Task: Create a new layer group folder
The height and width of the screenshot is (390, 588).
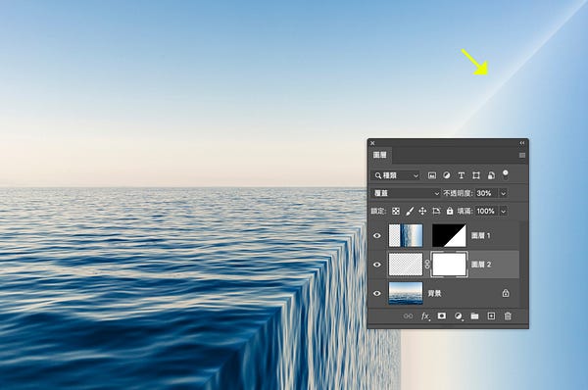Action: tap(474, 317)
